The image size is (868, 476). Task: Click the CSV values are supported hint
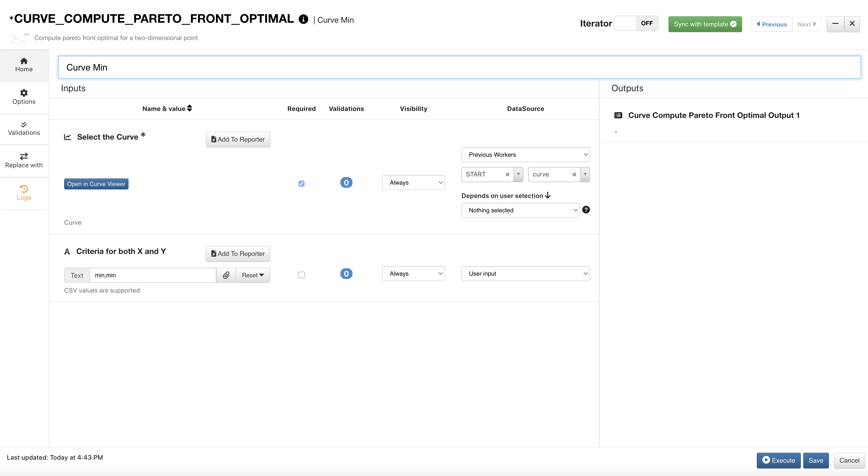coord(102,290)
